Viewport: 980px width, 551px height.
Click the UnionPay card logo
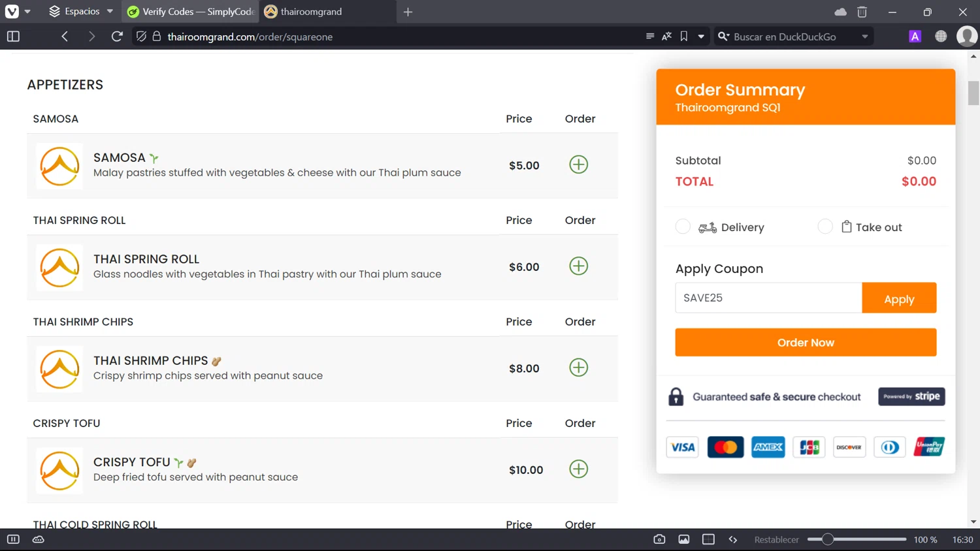[929, 447]
